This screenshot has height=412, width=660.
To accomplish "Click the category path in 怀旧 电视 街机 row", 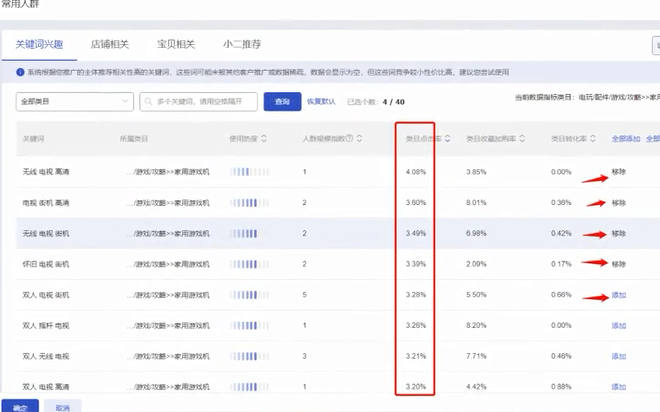I will [168, 264].
